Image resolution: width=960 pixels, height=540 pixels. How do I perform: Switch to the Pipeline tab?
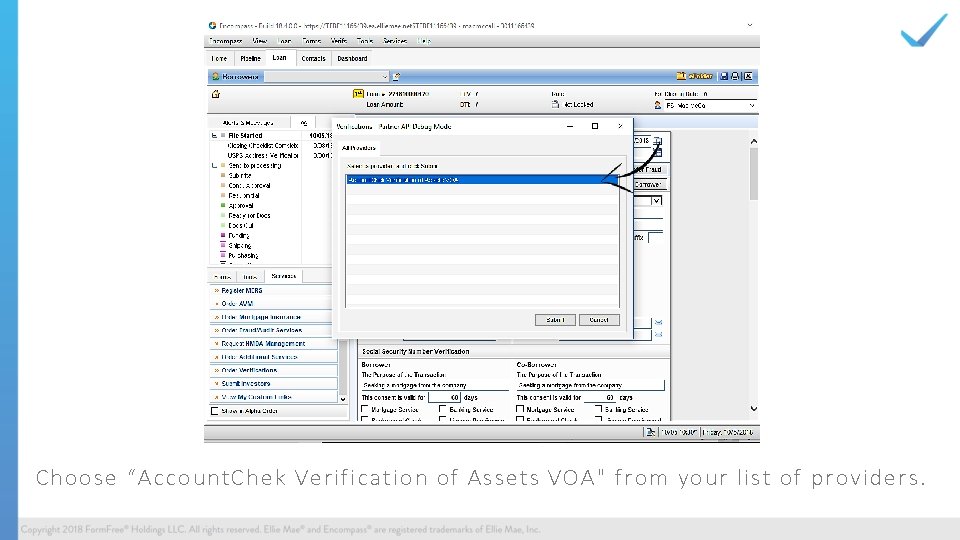250,59
